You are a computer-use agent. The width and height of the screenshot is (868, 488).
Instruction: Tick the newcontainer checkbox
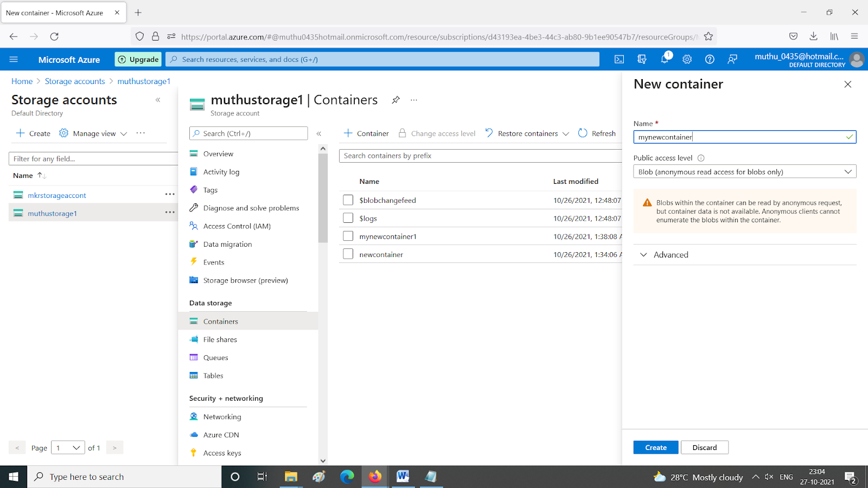tap(348, 254)
